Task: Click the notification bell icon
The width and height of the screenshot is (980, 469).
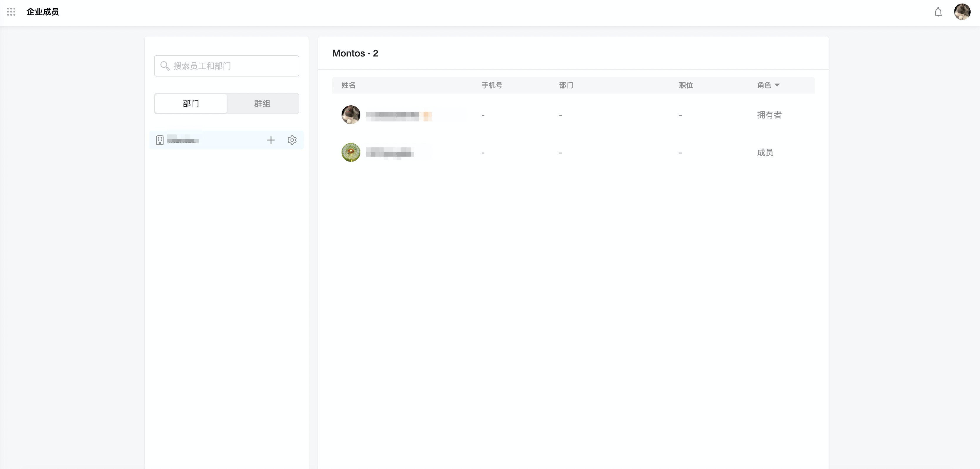Action: point(938,12)
